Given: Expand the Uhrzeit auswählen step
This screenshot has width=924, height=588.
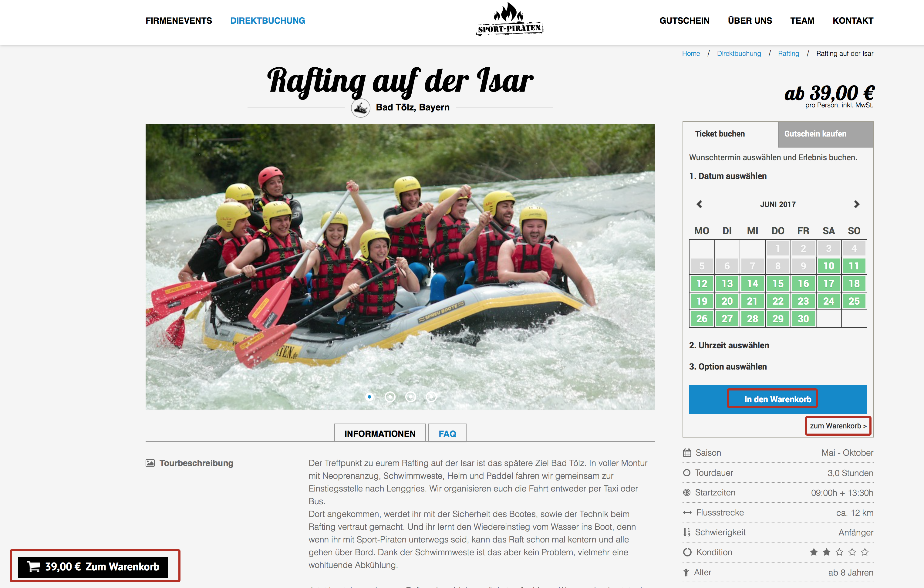Looking at the screenshot, I should point(729,346).
